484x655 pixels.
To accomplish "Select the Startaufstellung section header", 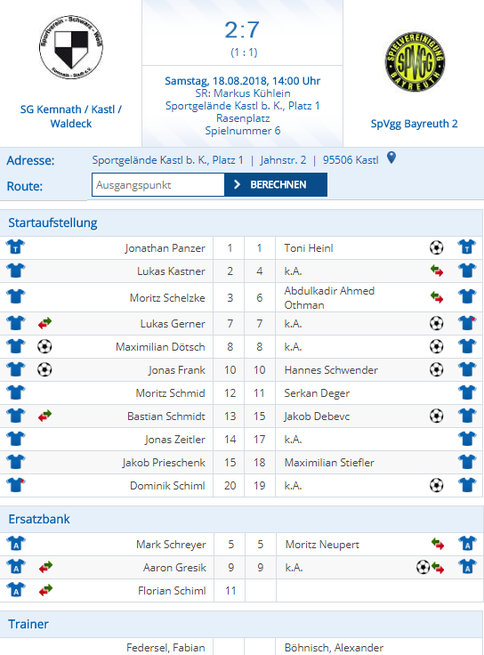I will [x=53, y=223].
